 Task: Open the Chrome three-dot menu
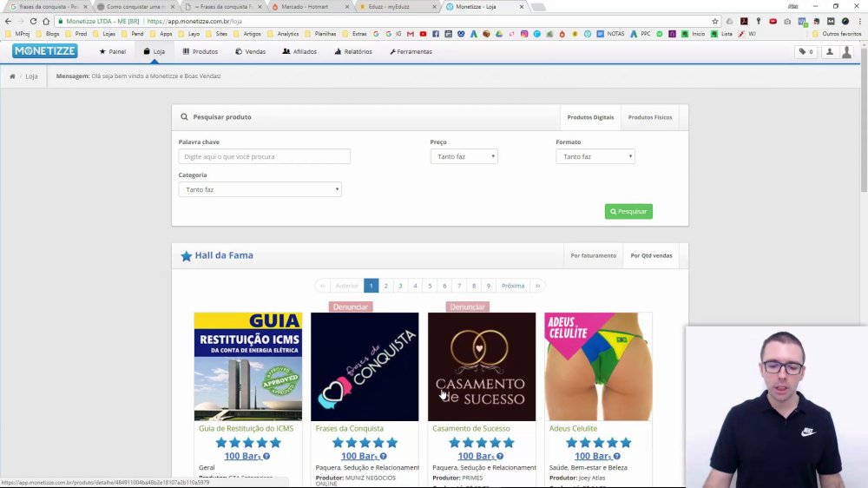point(859,21)
